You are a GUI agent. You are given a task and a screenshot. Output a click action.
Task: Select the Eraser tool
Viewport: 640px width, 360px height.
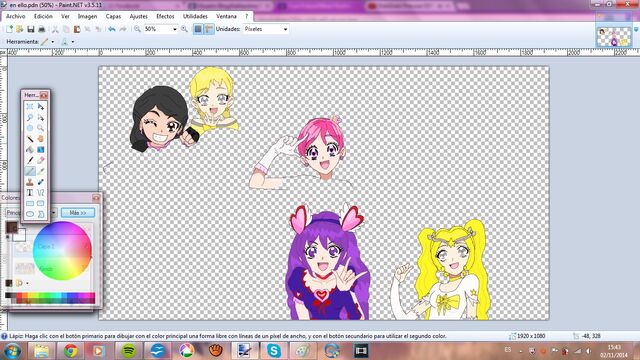click(41, 160)
